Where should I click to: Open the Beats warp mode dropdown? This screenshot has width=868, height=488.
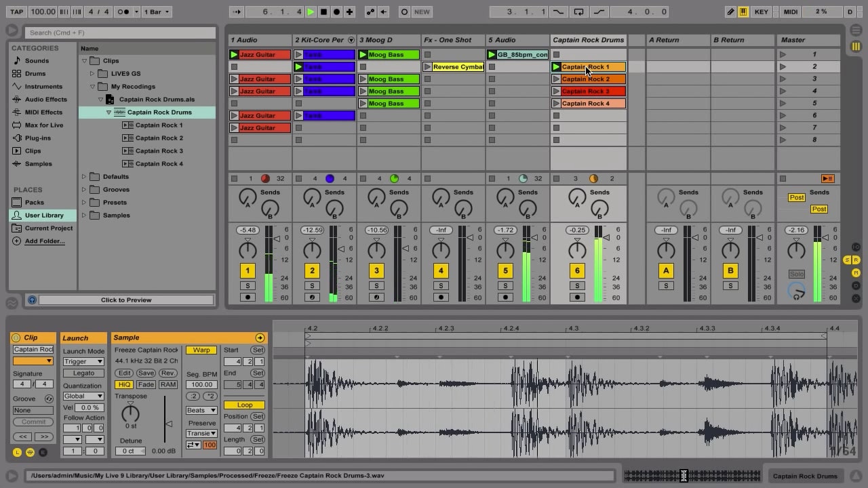coord(201,410)
